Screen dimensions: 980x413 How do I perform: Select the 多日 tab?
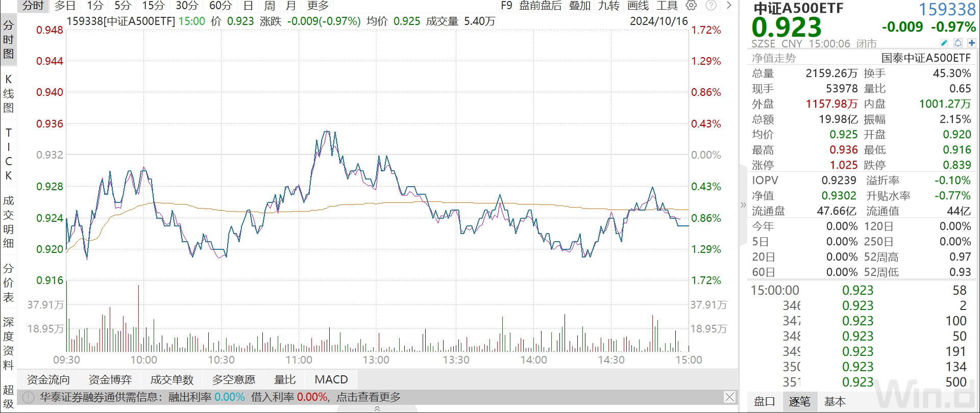click(x=65, y=6)
